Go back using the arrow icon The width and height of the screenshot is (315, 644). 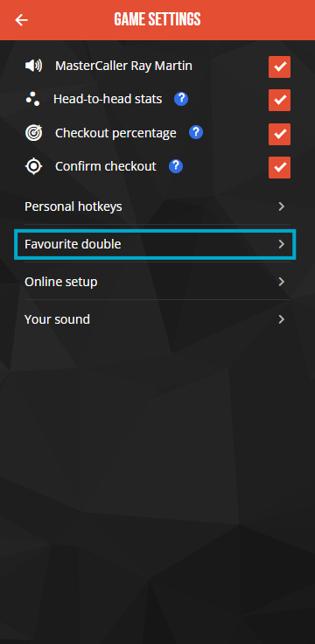(21, 20)
